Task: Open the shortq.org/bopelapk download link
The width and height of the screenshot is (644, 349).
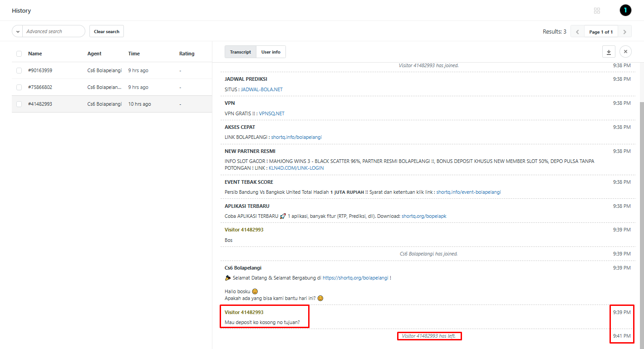Action: [x=424, y=216]
